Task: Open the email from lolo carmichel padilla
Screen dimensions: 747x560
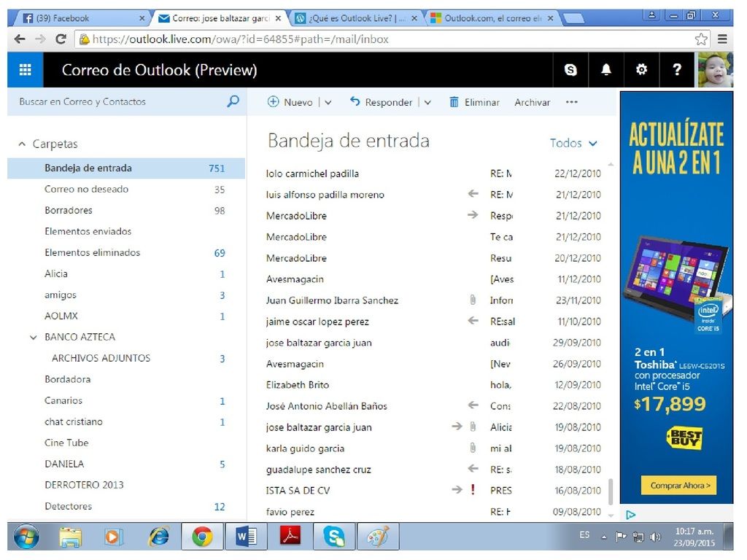Action: [x=433, y=174]
